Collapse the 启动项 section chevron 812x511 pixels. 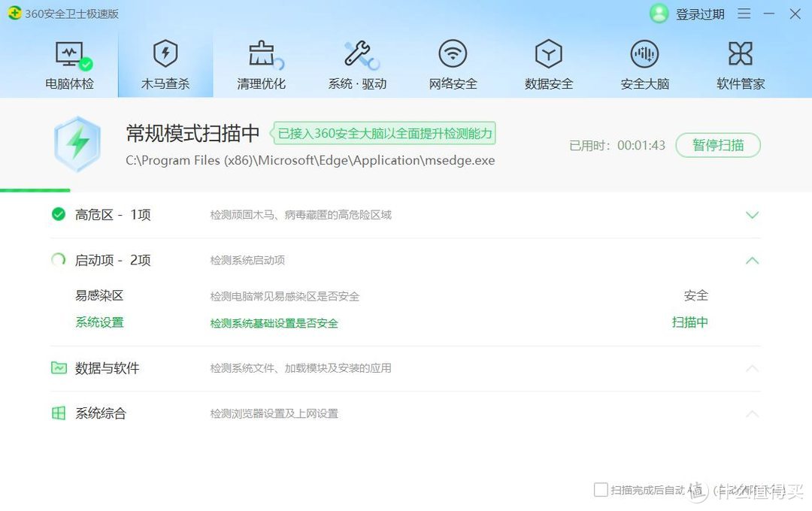tap(752, 260)
